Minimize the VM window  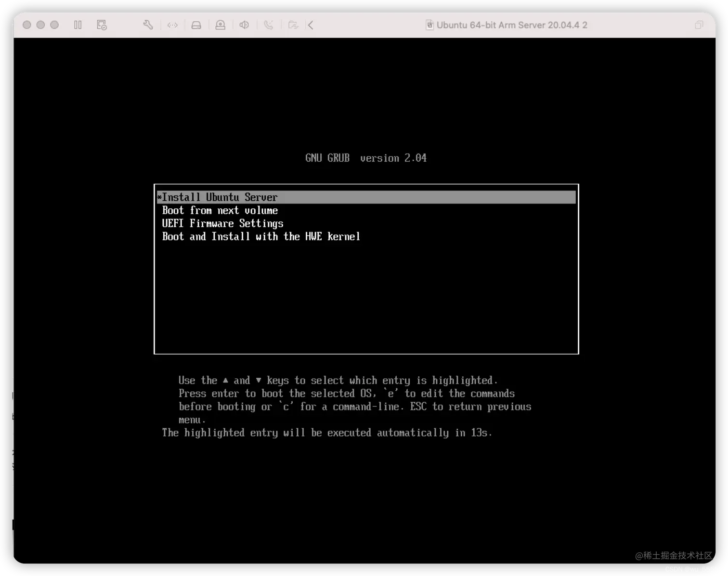point(40,25)
